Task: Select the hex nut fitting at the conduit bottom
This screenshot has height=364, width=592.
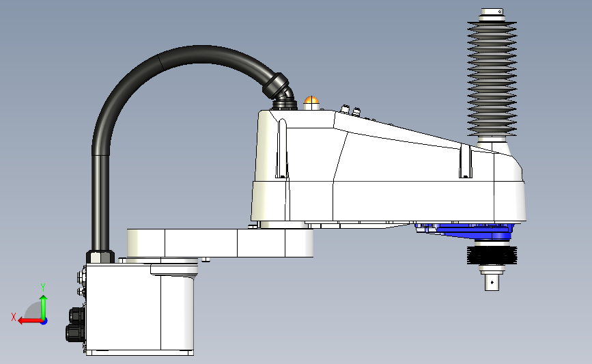Action: tap(100, 257)
